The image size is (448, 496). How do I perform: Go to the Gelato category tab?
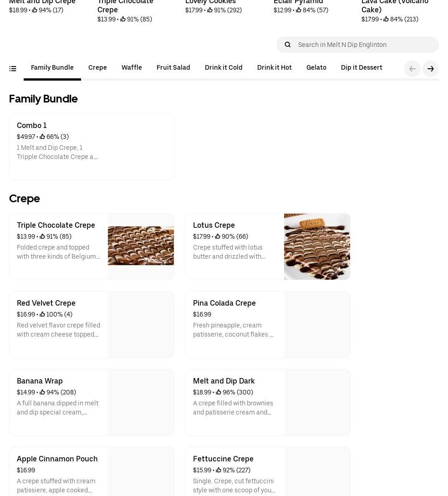pos(316,68)
